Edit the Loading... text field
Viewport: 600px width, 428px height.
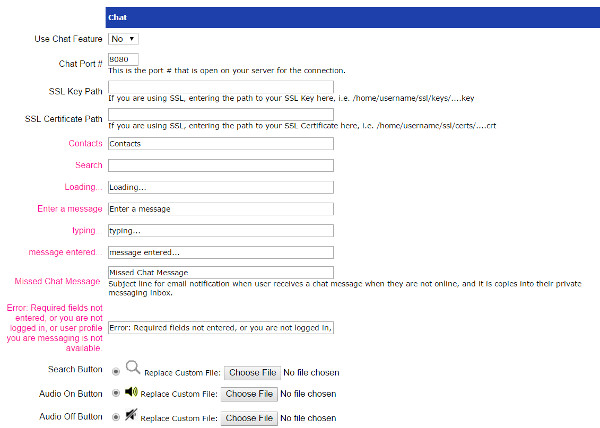click(x=219, y=187)
